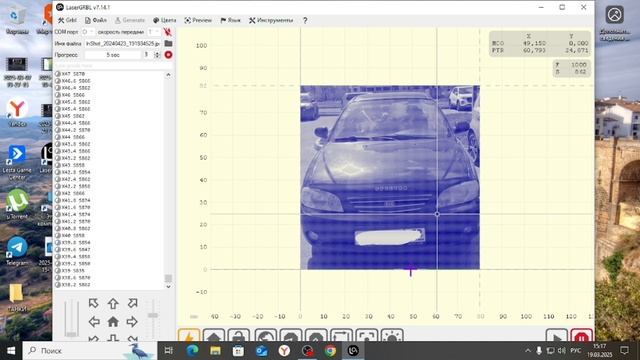640x360 pixels.
Task: Expand the baud rate dropdown
Action: 153,32
